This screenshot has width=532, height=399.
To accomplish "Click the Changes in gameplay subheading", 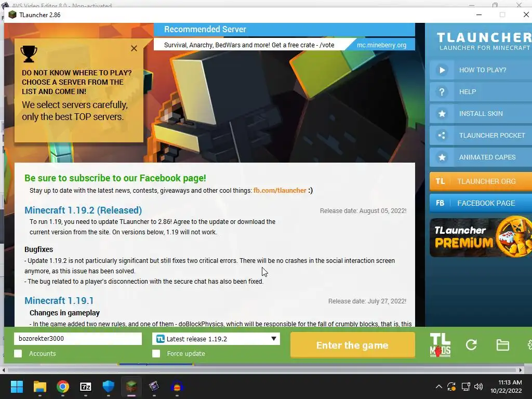I will coord(64,313).
